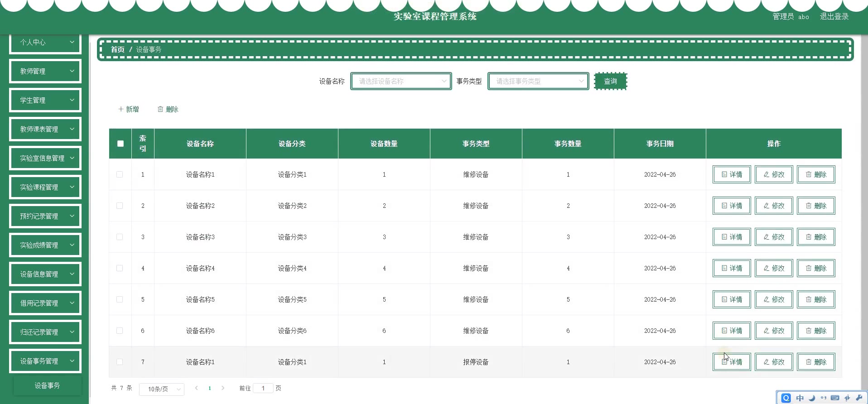Viewport: 868px width, 404px height.
Task: Expand the 预约记录管理 sidebar menu
Action: click(45, 216)
